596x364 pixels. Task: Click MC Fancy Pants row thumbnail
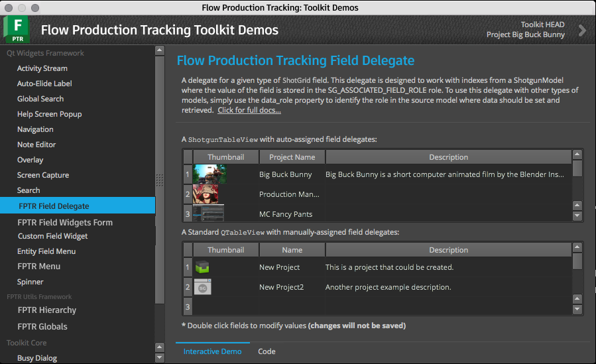[x=208, y=213]
